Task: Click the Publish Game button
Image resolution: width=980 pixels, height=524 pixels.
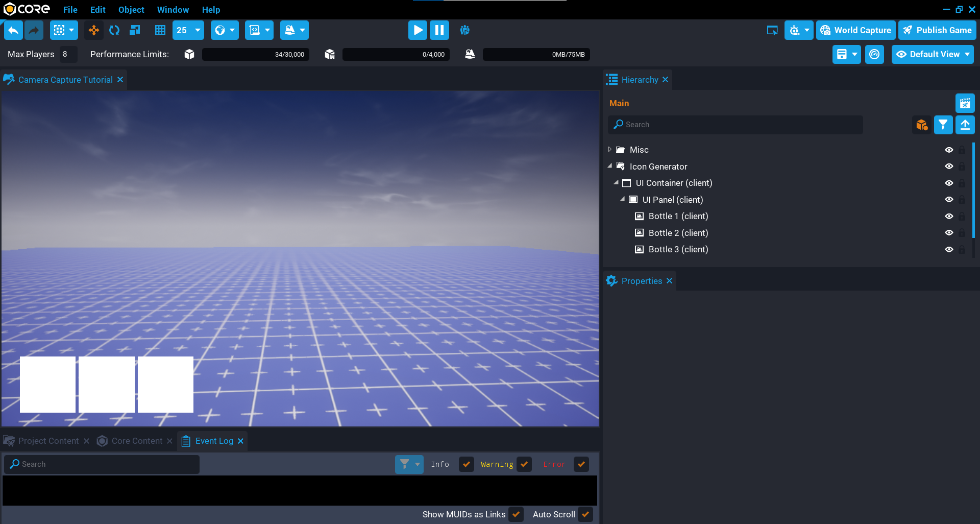Action: pos(937,30)
